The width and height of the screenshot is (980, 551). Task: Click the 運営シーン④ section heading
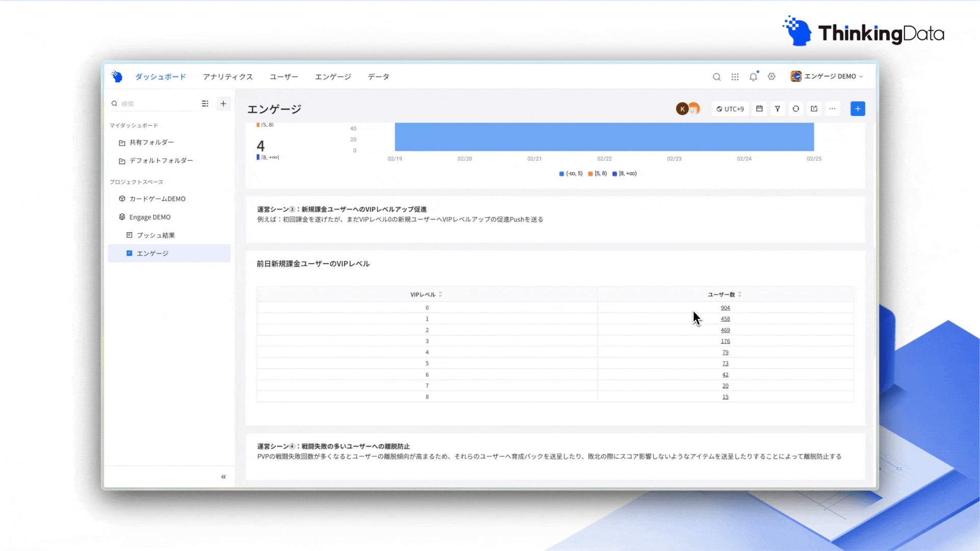tap(333, 446)
